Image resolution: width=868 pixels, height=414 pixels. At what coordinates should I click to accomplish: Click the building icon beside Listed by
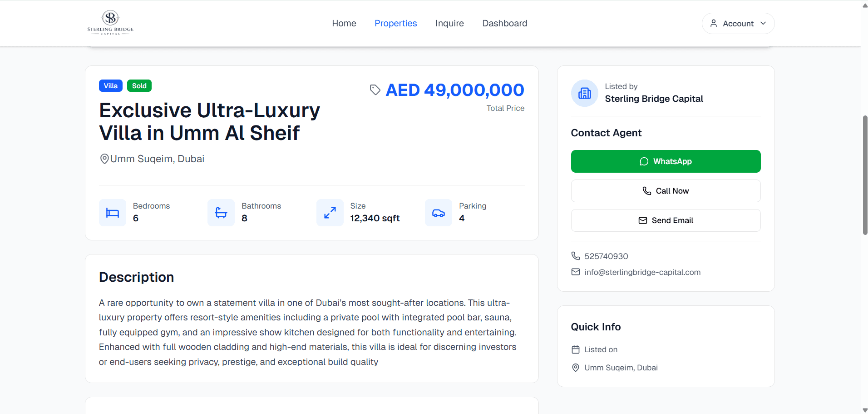584,93
